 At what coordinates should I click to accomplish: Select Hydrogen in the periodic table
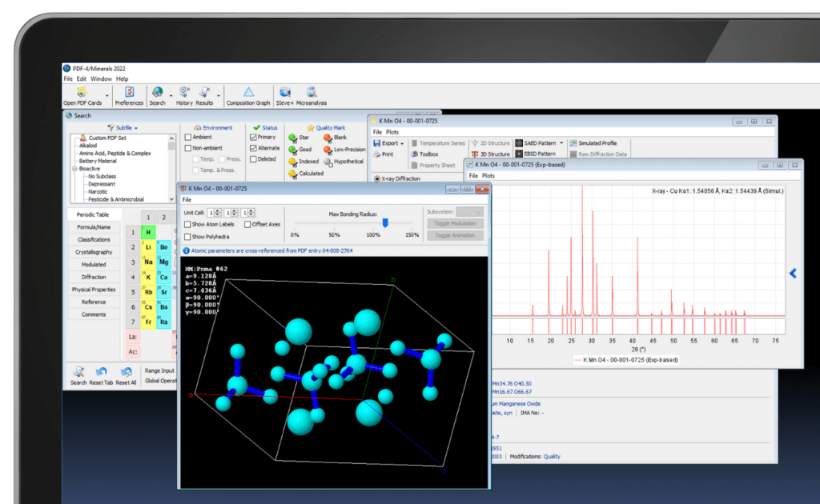(x=148, y=232)
